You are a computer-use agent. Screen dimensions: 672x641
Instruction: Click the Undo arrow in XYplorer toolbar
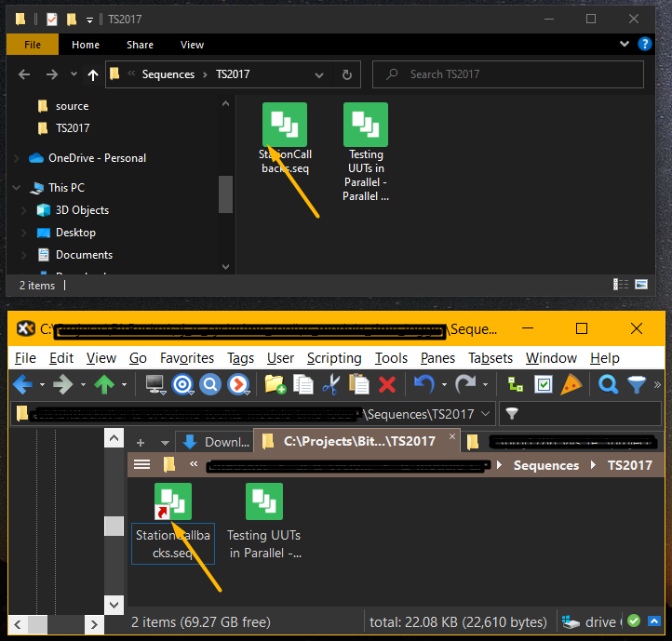pos(423,384)
